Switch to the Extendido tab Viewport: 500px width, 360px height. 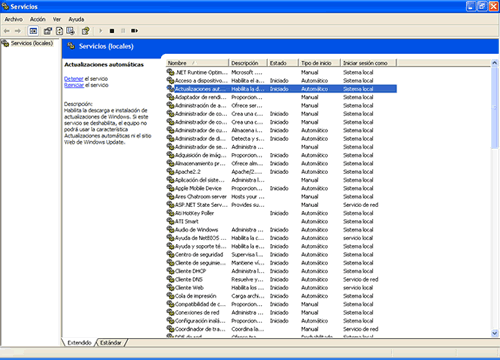pos(79,343)
